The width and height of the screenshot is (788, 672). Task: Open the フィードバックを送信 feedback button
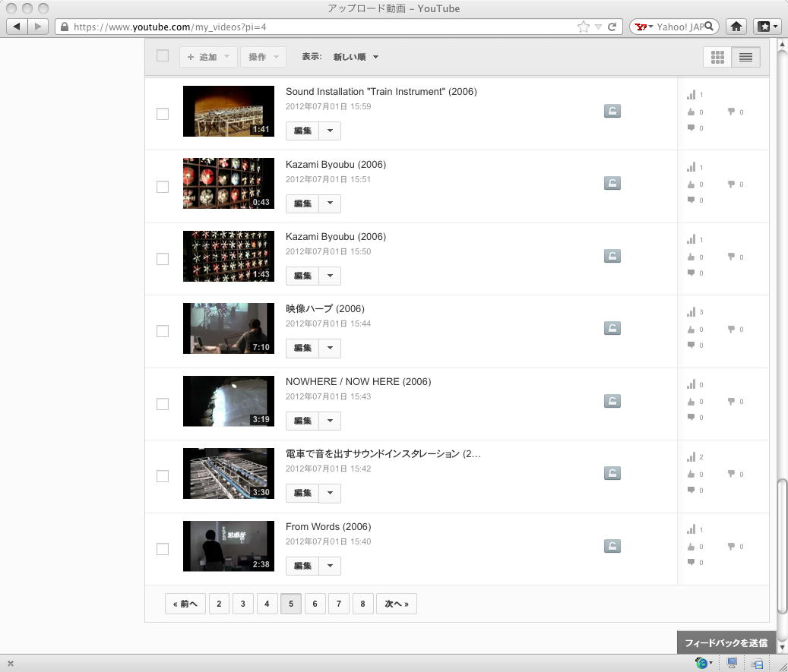point(726,642)
